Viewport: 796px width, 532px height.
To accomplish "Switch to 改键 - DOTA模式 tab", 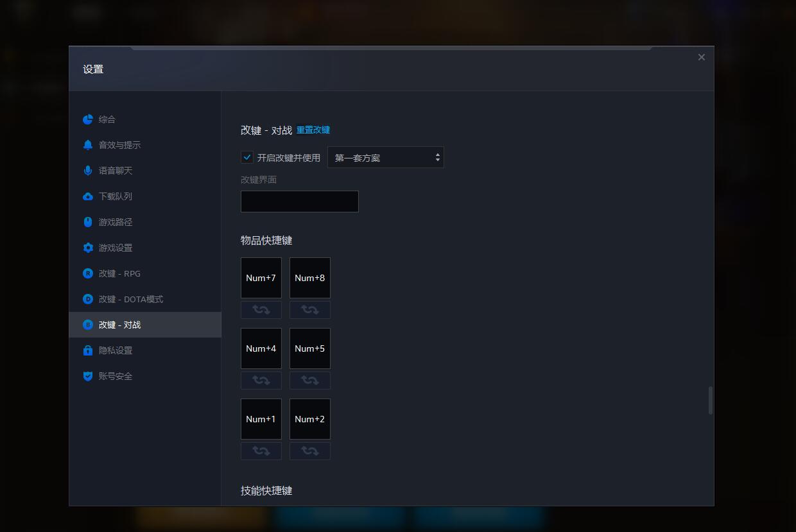I will pos(130,299).
